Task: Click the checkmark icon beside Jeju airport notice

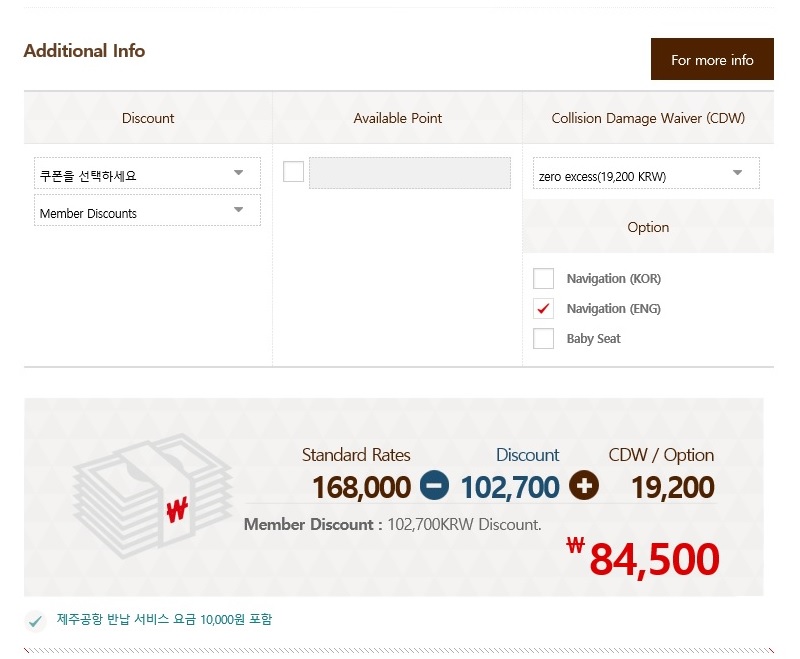Action: (x=36, y=621)
